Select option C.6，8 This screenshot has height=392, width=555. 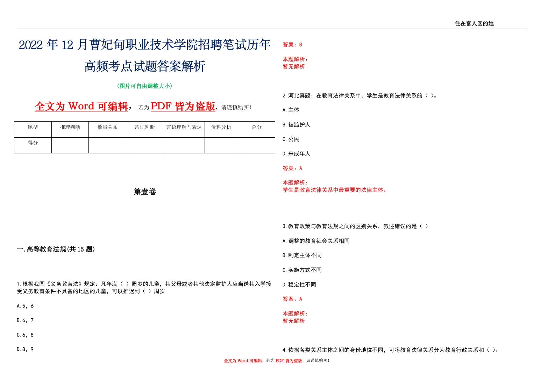(x=25, y=335)
